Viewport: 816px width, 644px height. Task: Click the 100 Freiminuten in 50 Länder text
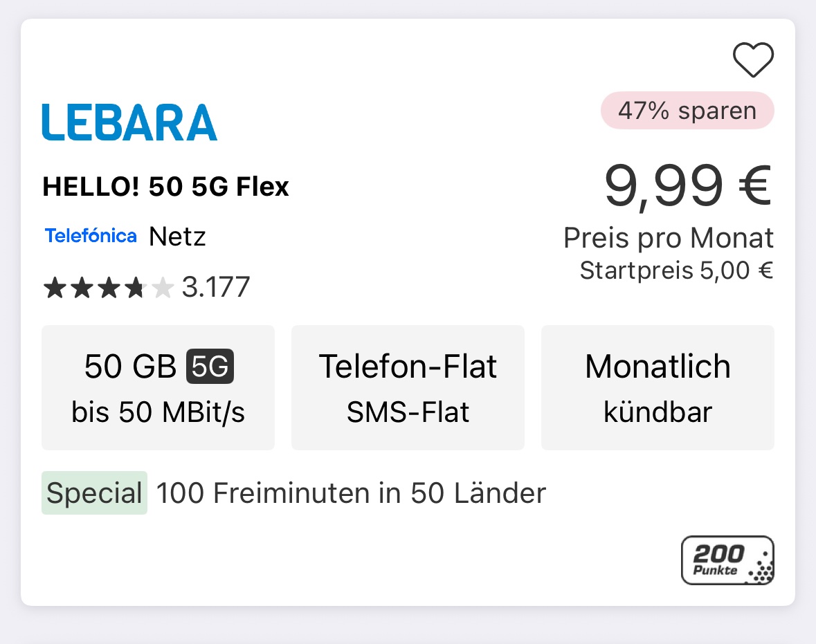pyautogui.click(x=351, y=494)
